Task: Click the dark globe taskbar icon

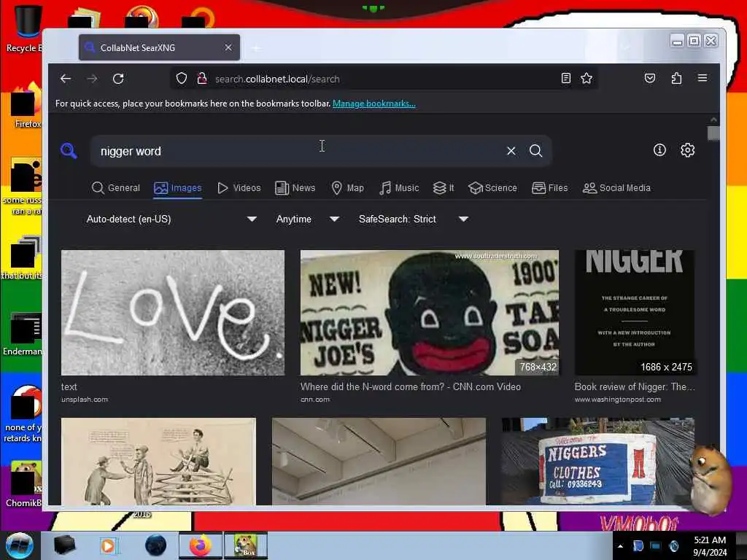Action: tap(156, 545)
